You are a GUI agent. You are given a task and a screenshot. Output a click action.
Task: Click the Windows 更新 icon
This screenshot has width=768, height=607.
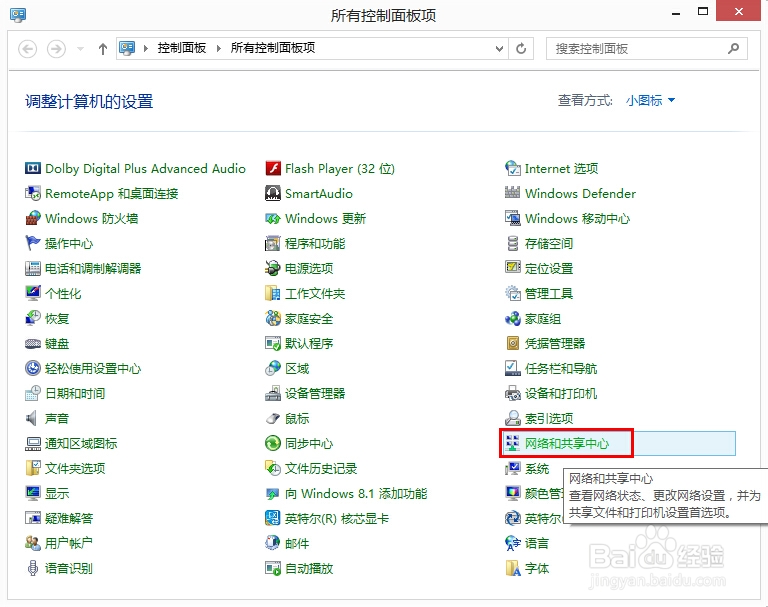click(x=272, y=219)
